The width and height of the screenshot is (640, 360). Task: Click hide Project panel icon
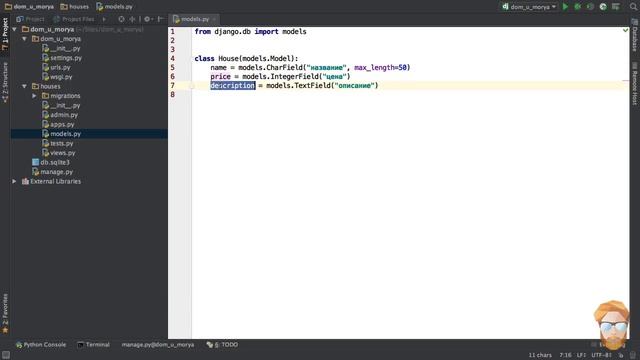160,19
